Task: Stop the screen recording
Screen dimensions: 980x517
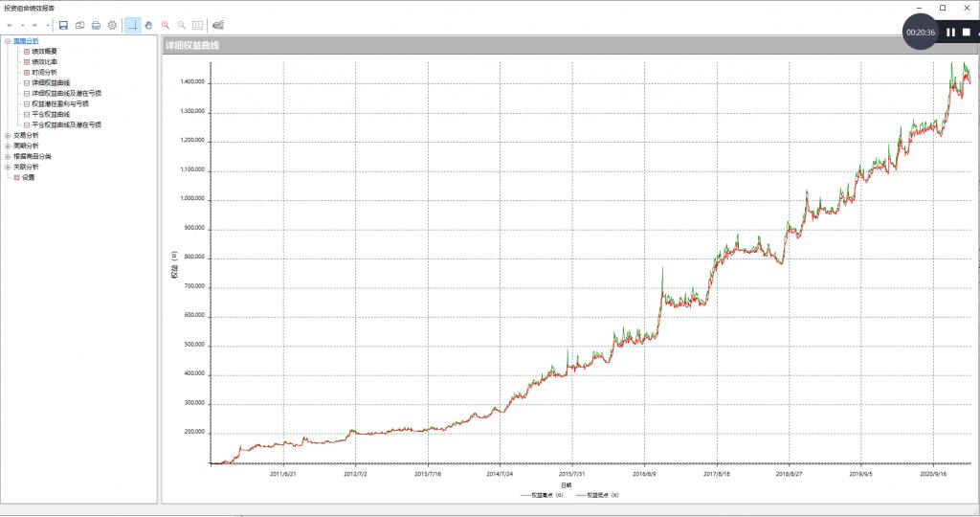Action: coord(967,33)
